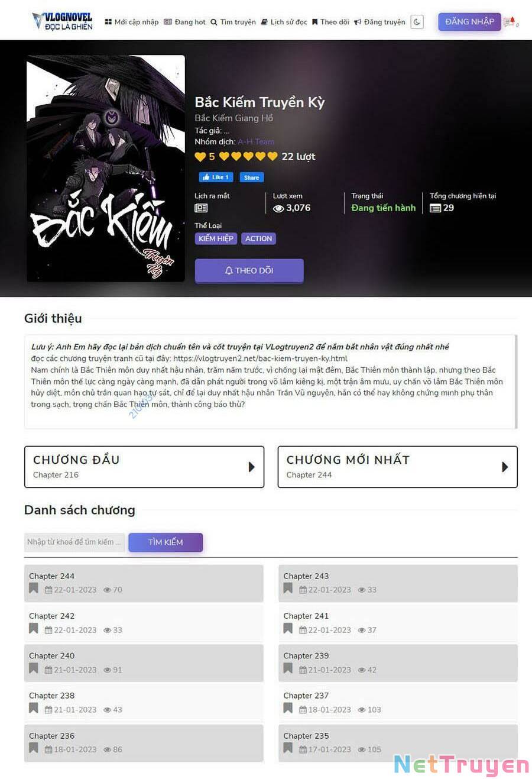The width and height of the screenshot is (532, 779).
Task: Click bookmark icon beside Chapter 237
Action: [x=288, y=708]
